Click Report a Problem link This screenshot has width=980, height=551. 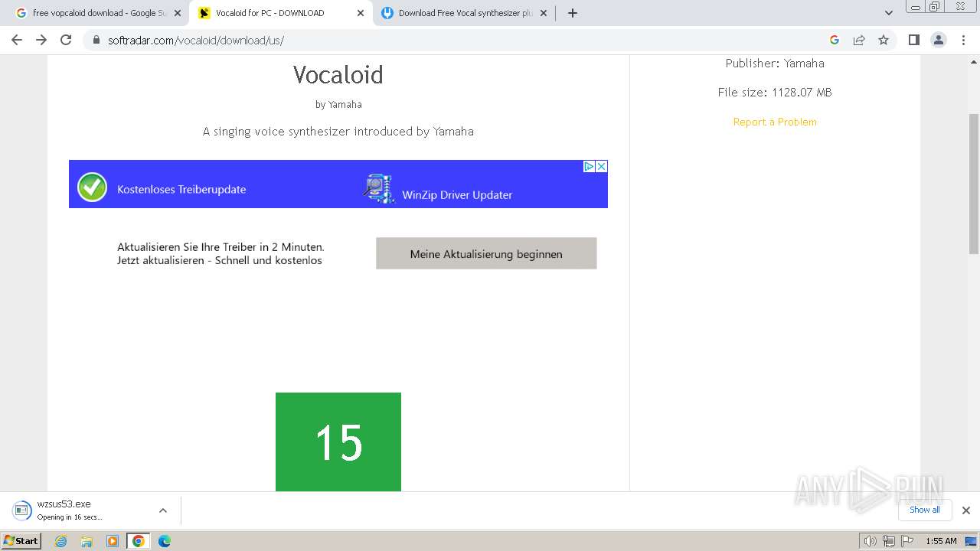[x=775, y=122]
